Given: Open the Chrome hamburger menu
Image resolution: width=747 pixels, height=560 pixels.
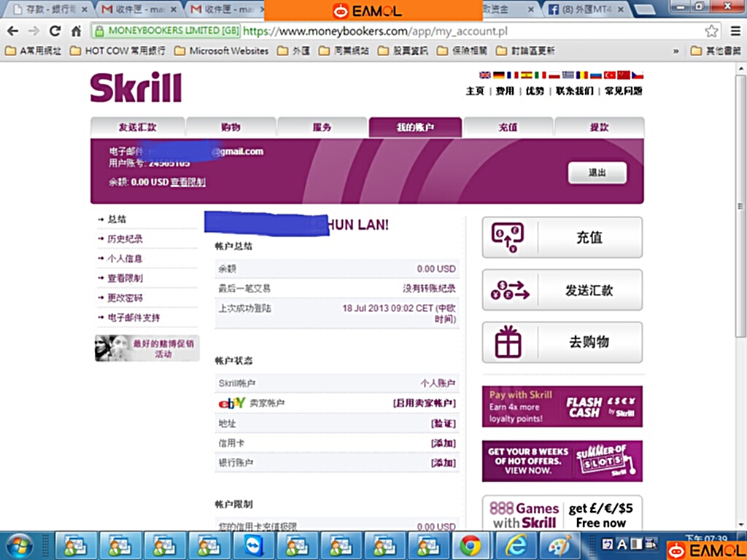Looking at the screenshot, I should coord(735,31).
